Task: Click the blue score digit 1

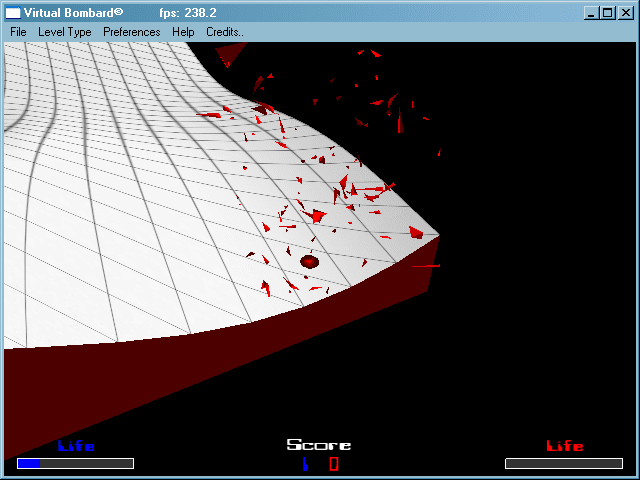Action: point(305,464)
